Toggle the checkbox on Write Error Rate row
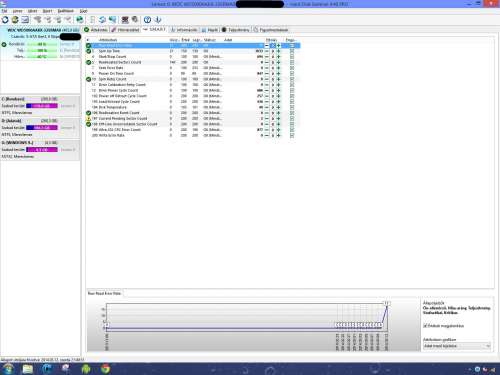Screen dimensions: 500x375 [292, 136]
